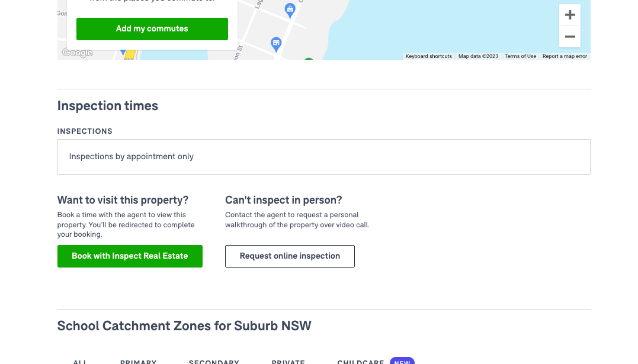
Task: Click the green map marker
Action: tap(309, 59)
